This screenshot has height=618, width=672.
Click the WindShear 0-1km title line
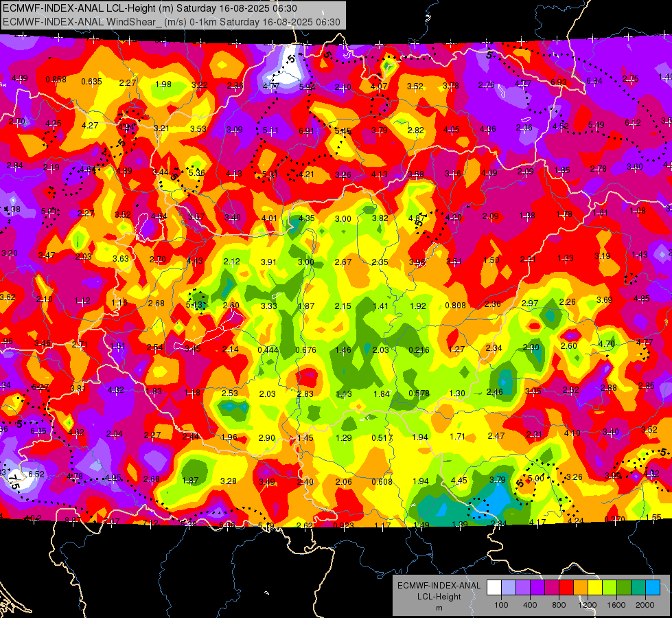(x=172, y=22)
